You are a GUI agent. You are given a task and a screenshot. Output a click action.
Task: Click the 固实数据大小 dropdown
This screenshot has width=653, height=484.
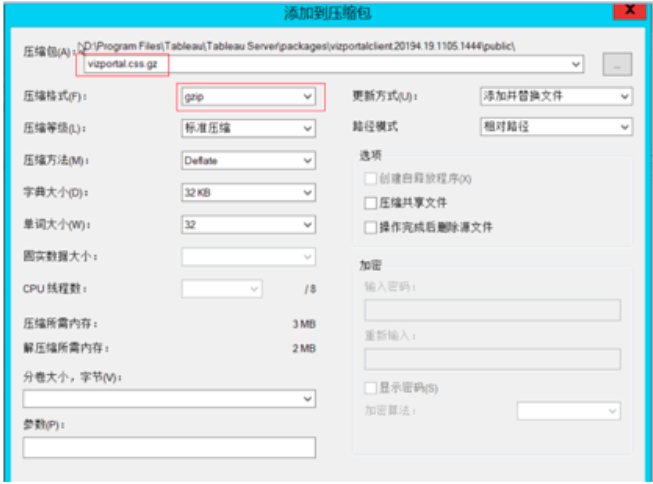248,257
